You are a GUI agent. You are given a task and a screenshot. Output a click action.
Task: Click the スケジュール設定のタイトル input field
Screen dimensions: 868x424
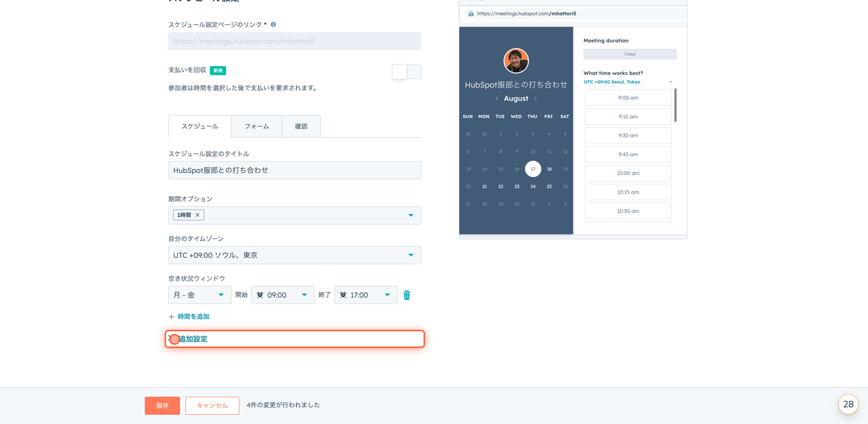(295, 170)
